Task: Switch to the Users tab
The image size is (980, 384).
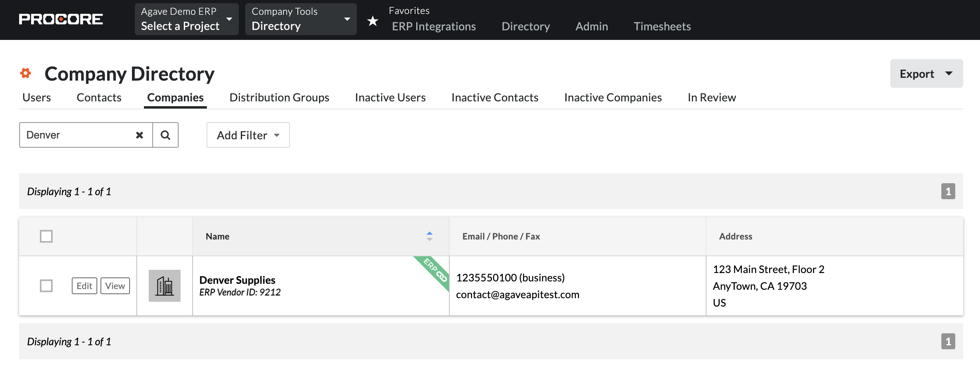Action: tap(37, 97)
